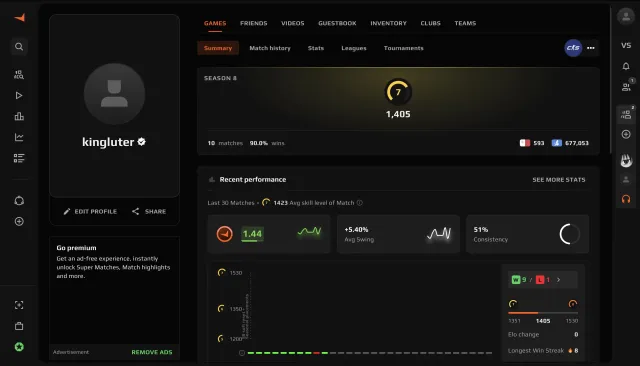Open the three-dots more options menu
Screen dimensions: 640x366
tap(591, 48)
